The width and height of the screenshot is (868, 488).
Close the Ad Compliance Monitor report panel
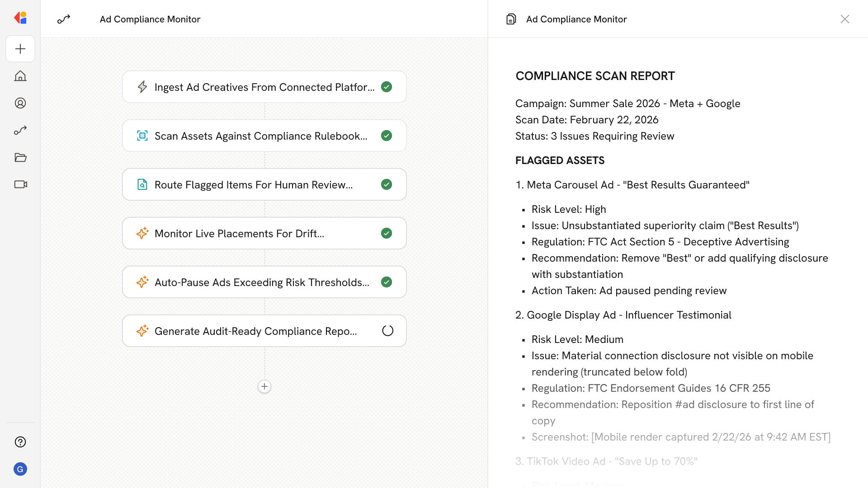coord(844,19)
